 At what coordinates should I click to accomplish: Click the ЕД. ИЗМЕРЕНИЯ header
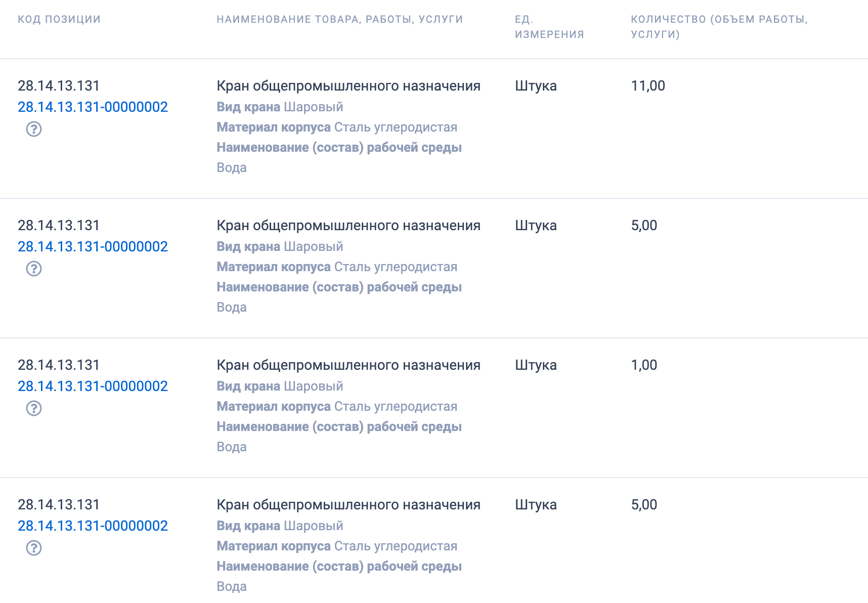click(549, 26)
